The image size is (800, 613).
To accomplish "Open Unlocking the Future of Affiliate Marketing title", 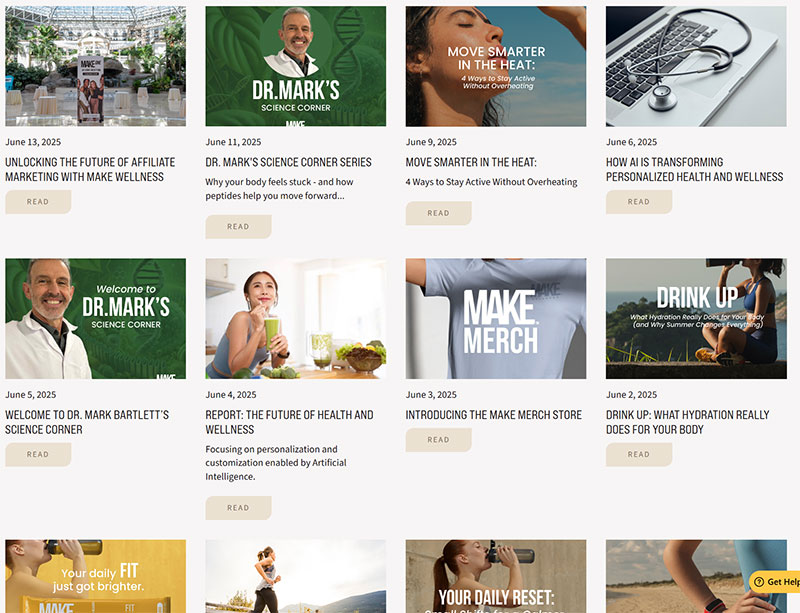I will (x=90, y=169).
